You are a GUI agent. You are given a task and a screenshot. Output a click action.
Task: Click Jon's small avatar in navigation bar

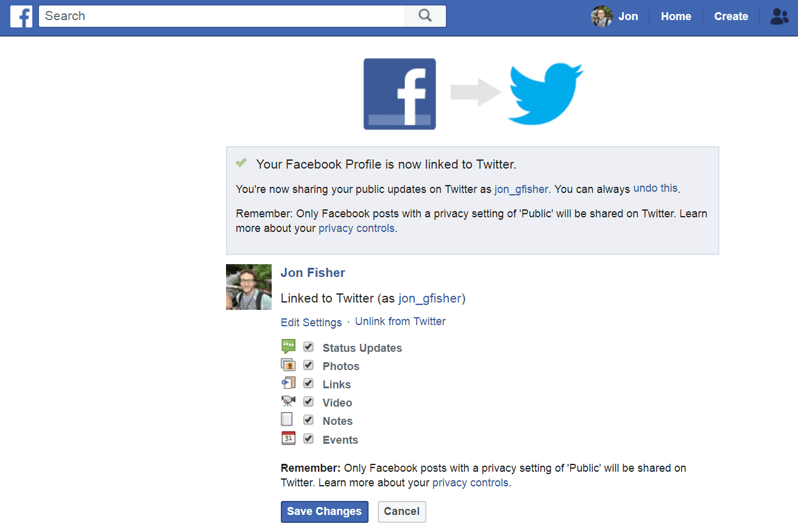(601, 16)
